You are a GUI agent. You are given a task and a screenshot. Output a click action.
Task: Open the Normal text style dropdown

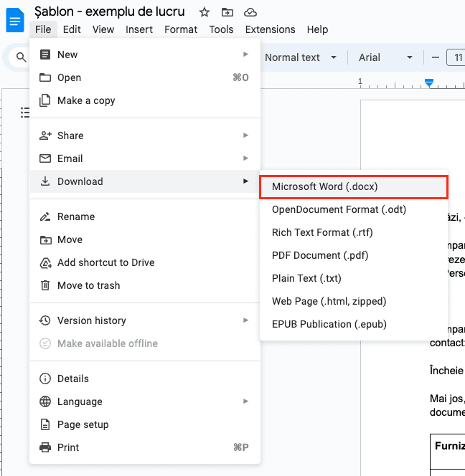(301, 57)
